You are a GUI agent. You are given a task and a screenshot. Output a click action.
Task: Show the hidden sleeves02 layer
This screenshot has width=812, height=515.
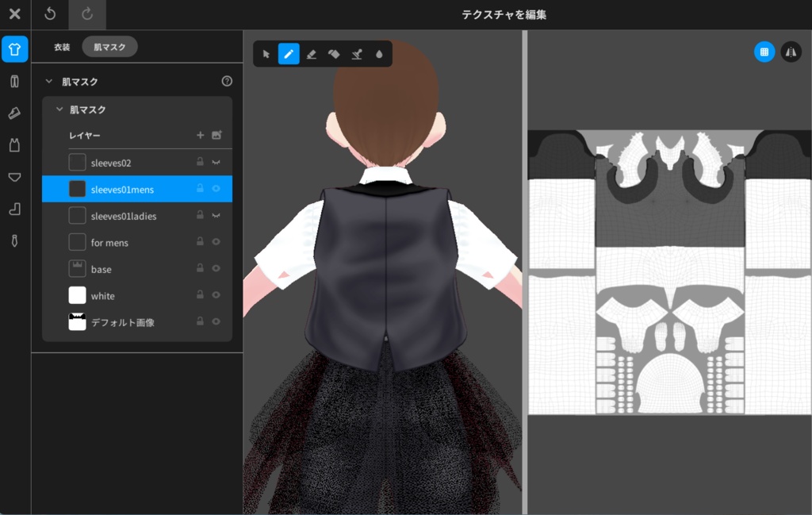pyautogui.click(x=216, y=162)
